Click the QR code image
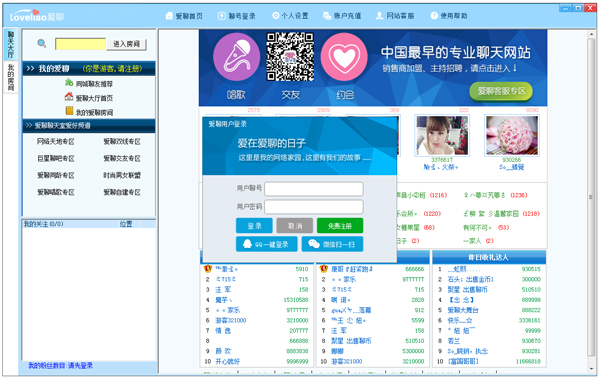The image size is (600, 378). pos(290,57)
